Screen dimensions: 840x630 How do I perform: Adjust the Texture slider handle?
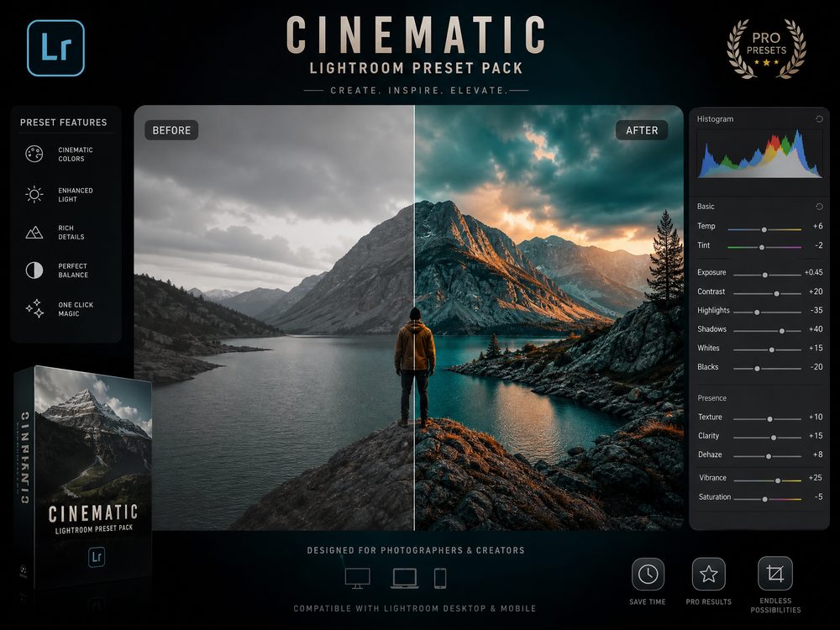tap(769, 419)
